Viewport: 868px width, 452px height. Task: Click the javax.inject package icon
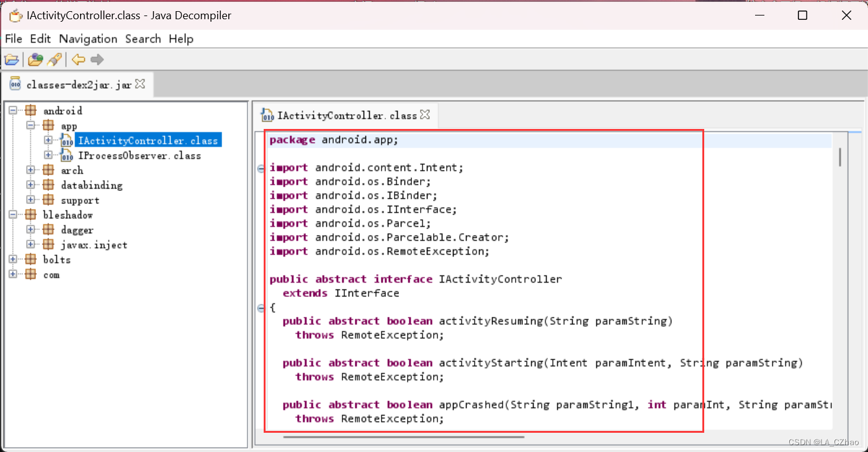pyautogui.click(x=48, y=245)
